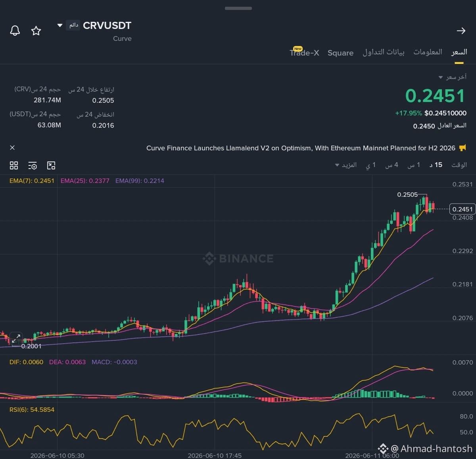Tap the announcement megaphone icon

(x=463, y=148)
